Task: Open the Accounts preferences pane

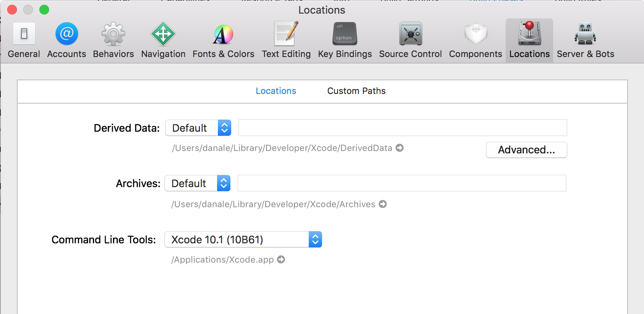Action: [67, 41]
